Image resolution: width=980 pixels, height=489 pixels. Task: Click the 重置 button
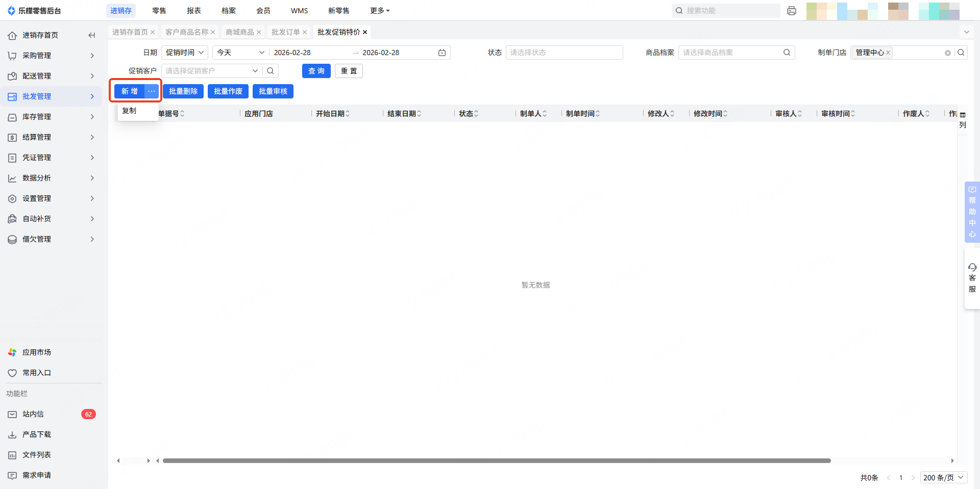[349, 71]
